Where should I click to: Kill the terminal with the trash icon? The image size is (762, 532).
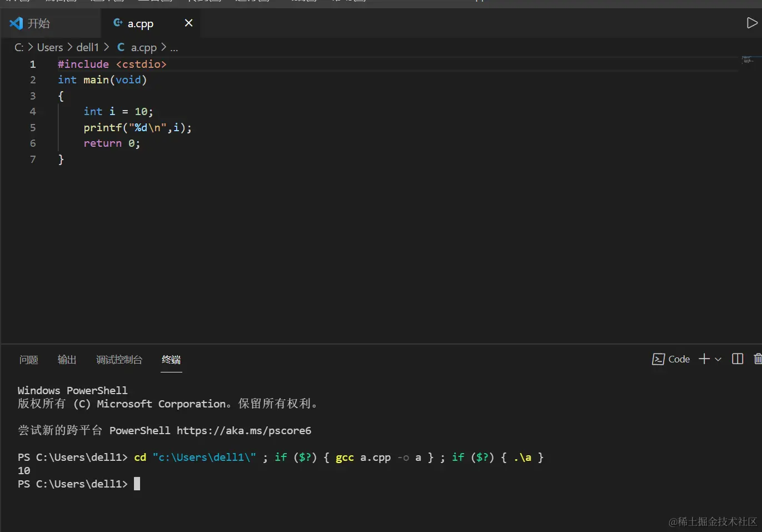(x=758, y=359)
